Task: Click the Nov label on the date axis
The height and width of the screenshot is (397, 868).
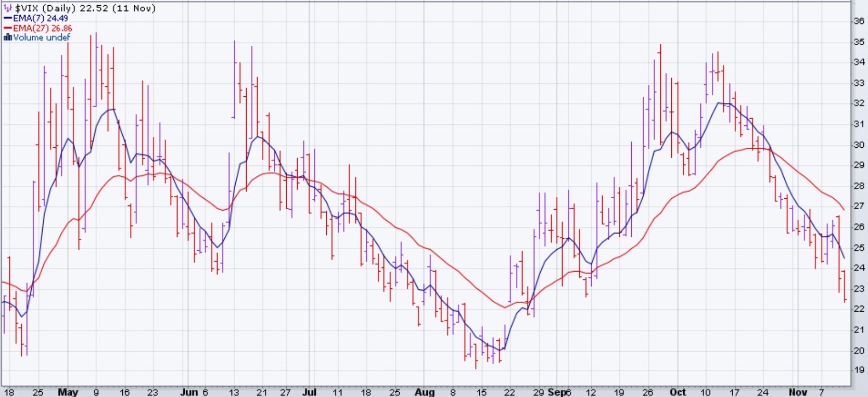Action: click(798, 392)
